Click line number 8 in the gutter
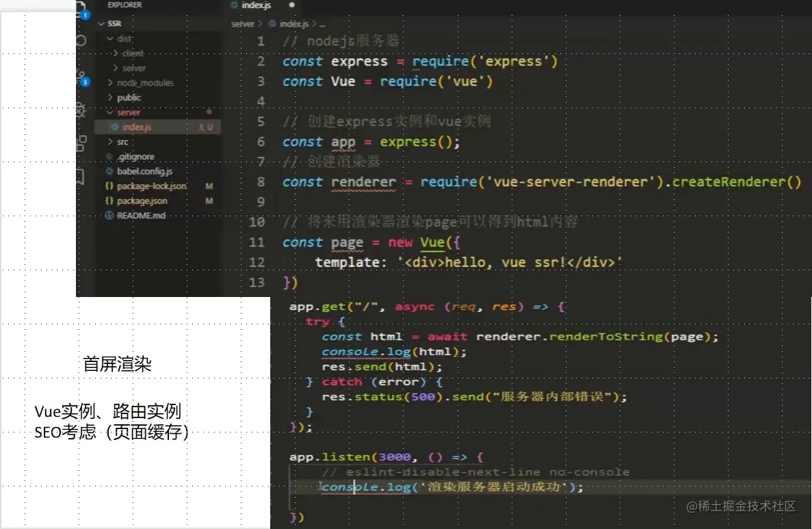Screen dimensions: 812x529 [x=261, y=182]
